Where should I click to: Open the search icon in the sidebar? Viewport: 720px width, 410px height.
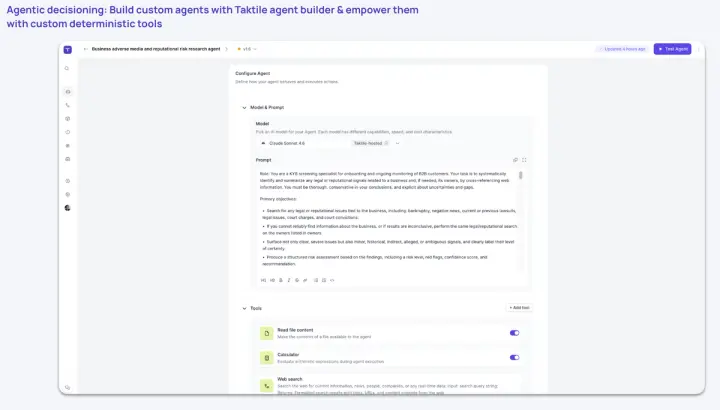[x=67, y=68]
